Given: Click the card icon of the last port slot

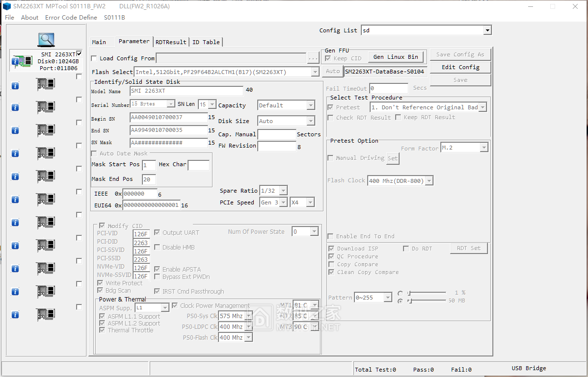Looking at the screenshot, I should point(46,314).
